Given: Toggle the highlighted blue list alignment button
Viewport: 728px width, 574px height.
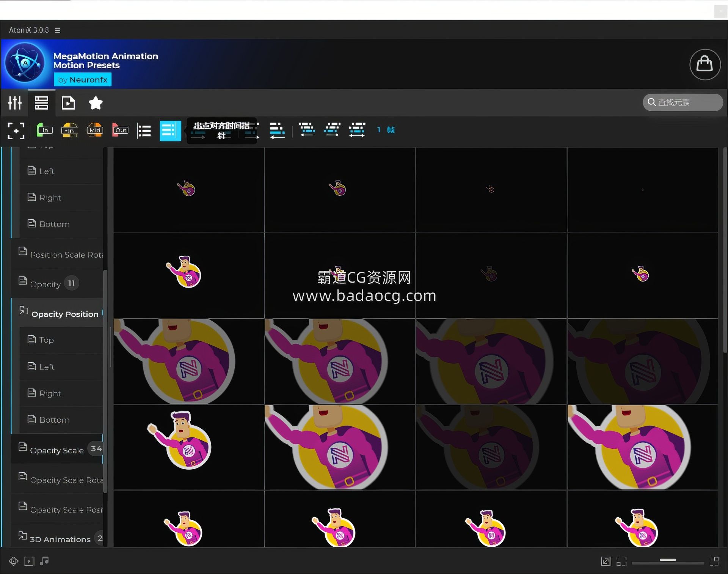Looking at the screenshot, I should [x=170, y=131].
